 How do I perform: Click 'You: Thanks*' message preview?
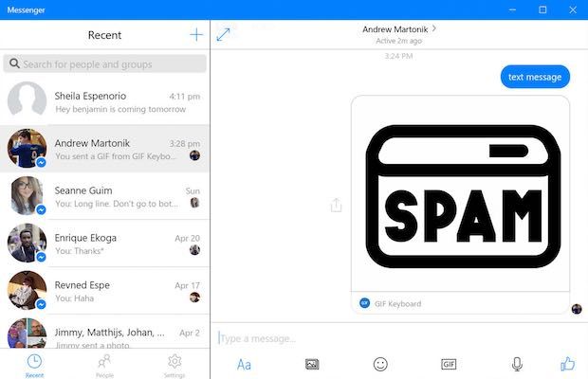click(79, 251)
